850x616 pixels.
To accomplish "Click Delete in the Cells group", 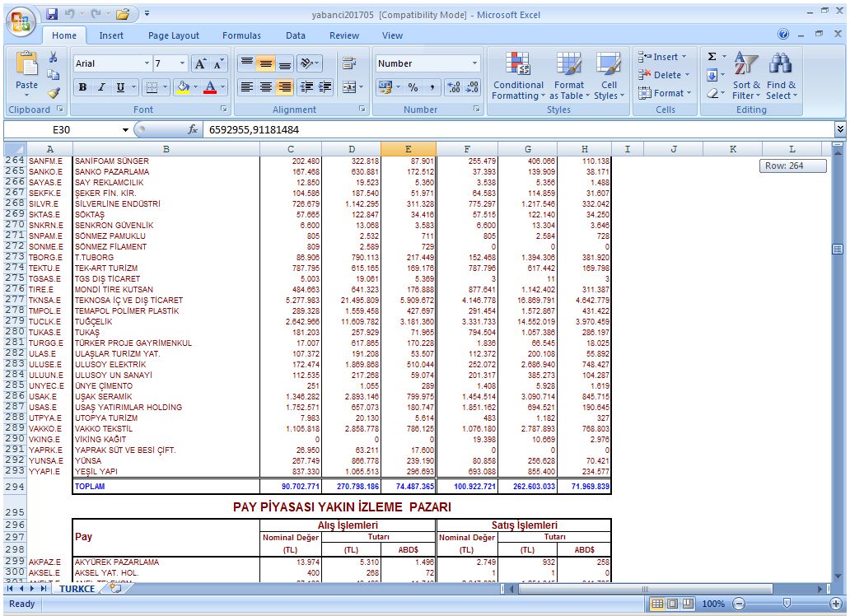I will (664, 75).
